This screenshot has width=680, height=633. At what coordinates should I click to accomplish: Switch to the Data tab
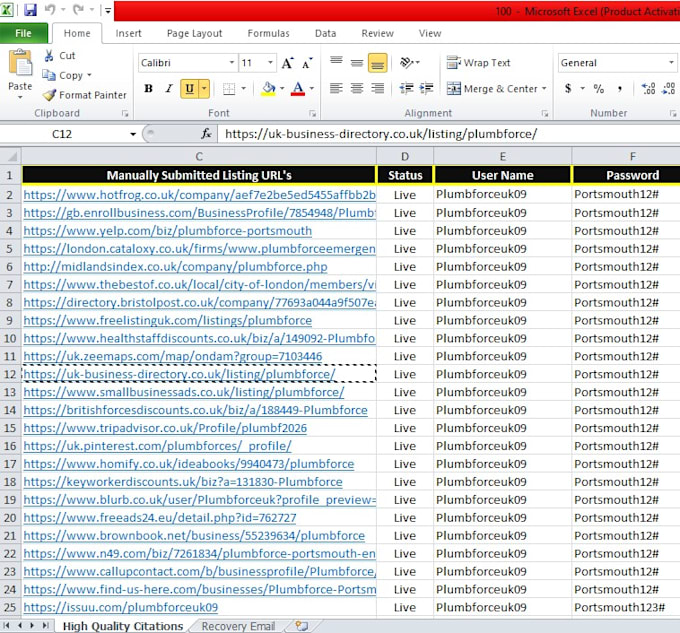[325, 33]
